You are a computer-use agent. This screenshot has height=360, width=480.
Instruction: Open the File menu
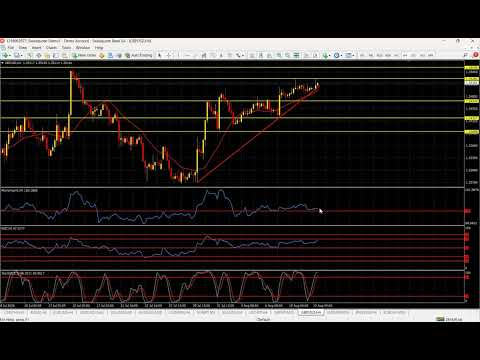(x=11, y=48)
